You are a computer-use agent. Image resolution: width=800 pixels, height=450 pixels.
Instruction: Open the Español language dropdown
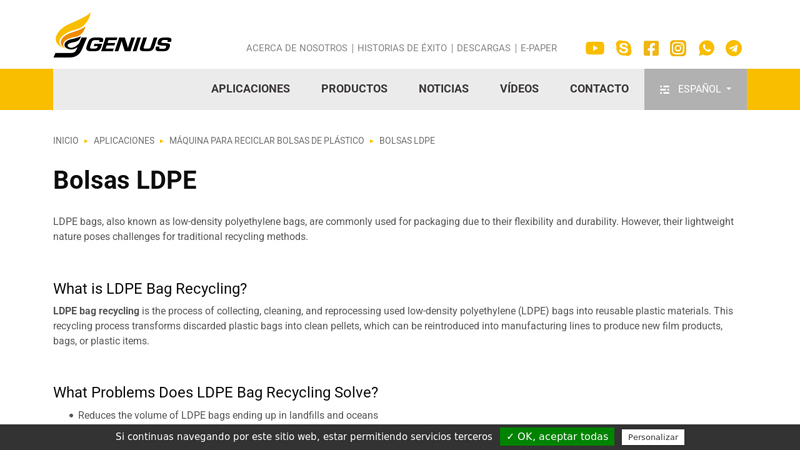click(695, 89)
